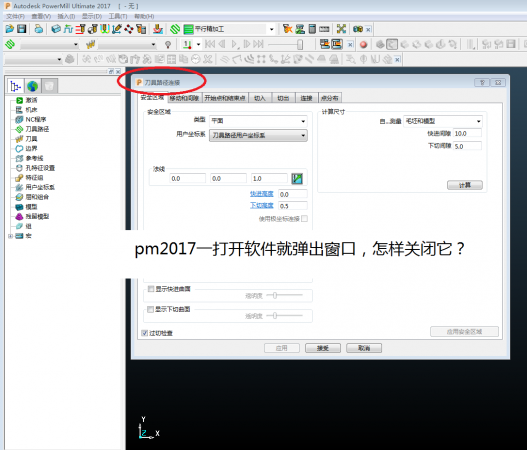
Task: Select the 残留模型 item in explorer tree
Action: [x=37, y=216]
